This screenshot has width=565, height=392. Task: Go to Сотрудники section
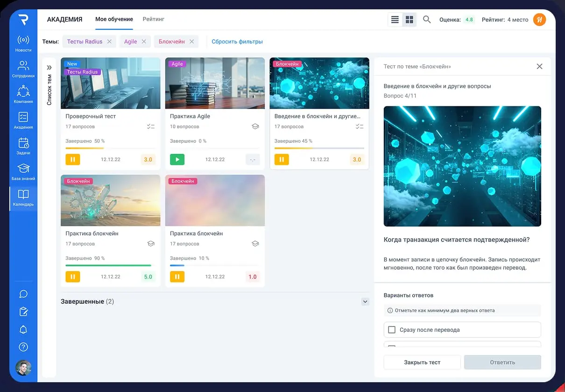[x=23, y=69]
